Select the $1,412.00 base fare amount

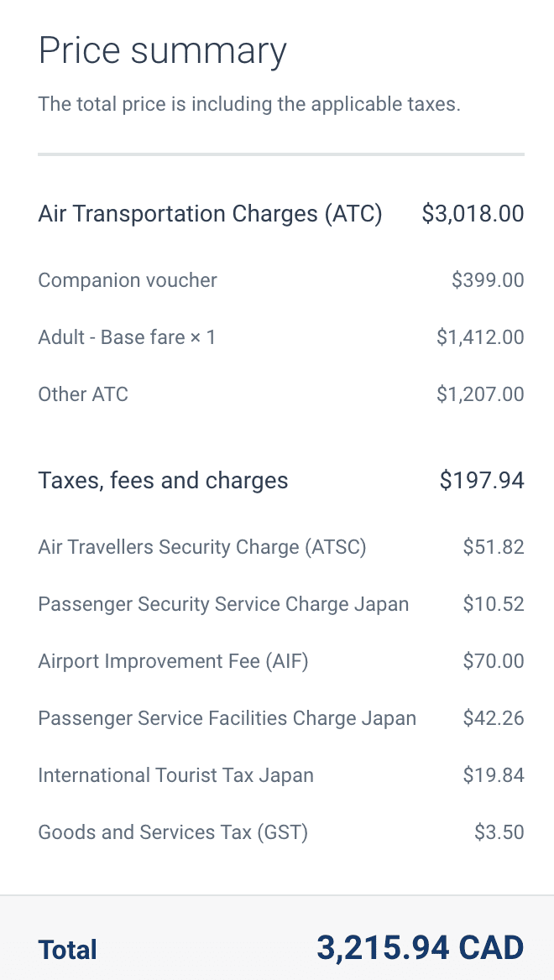tap(480, 337)
